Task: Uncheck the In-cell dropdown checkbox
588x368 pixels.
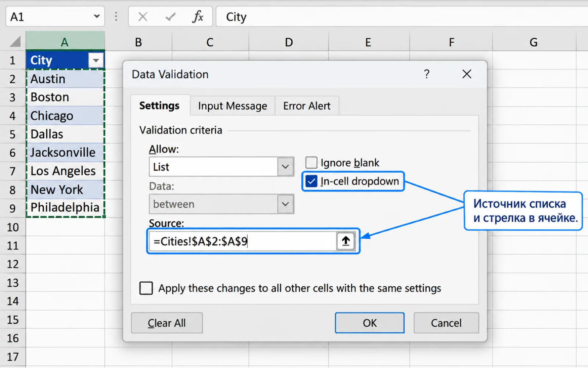Action: (x=311, y=181)
